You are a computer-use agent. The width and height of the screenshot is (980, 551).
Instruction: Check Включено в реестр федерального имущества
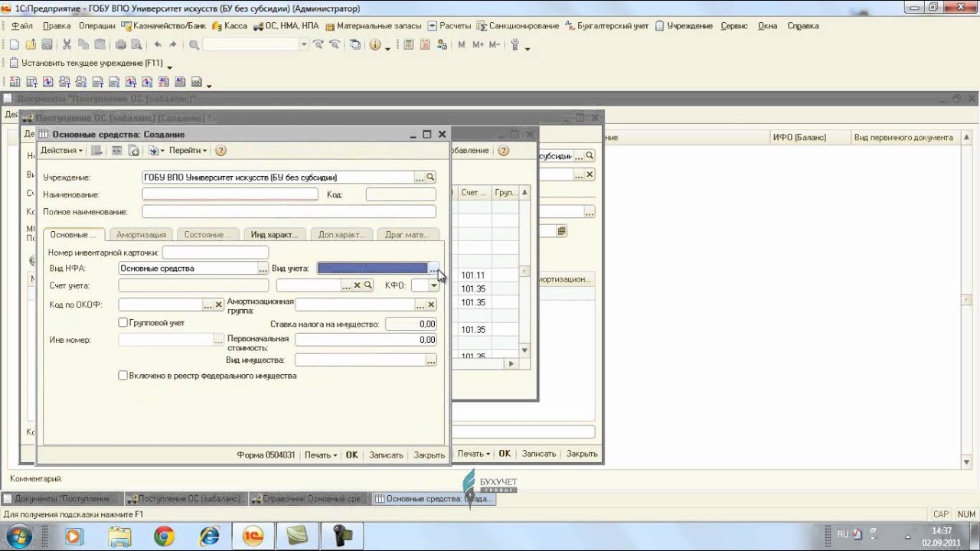122,376
